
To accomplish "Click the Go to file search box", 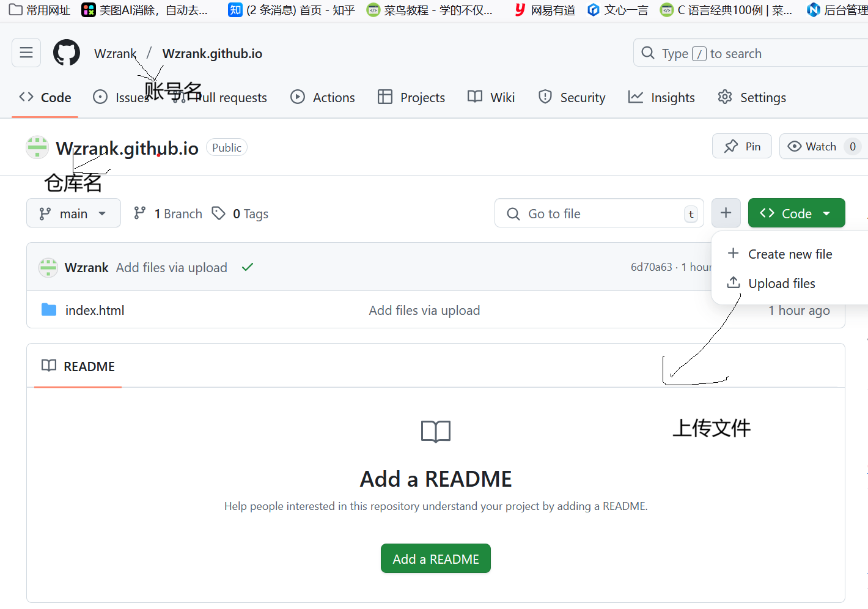I will tap(599, 213).
